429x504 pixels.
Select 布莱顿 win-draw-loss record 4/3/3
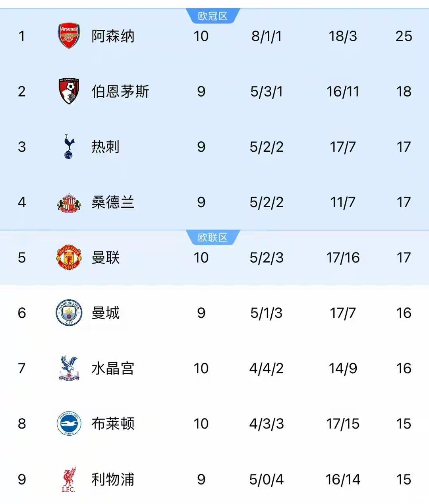266,424
